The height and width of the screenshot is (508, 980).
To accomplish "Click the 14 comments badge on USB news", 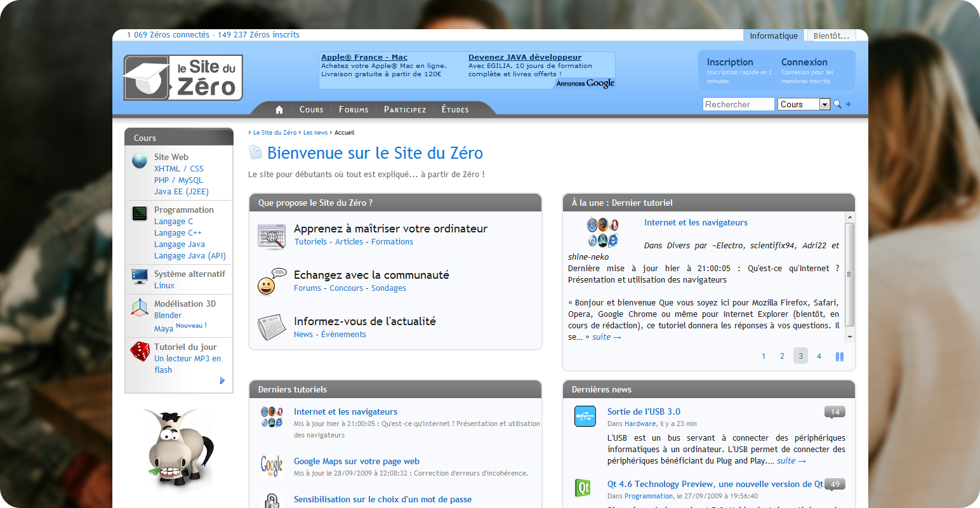I will (x=835, y=412).
